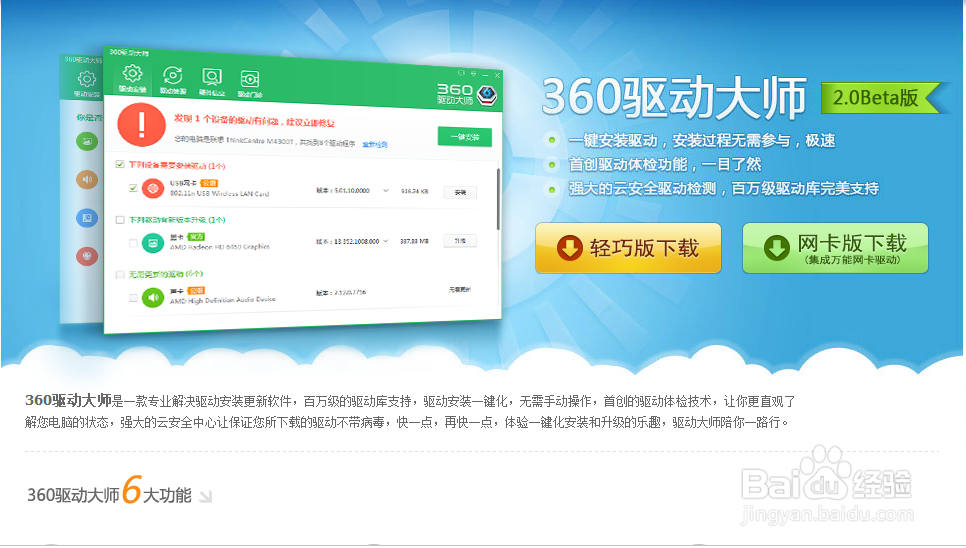Click the red driver problem warning headline

tap(254, 120)
